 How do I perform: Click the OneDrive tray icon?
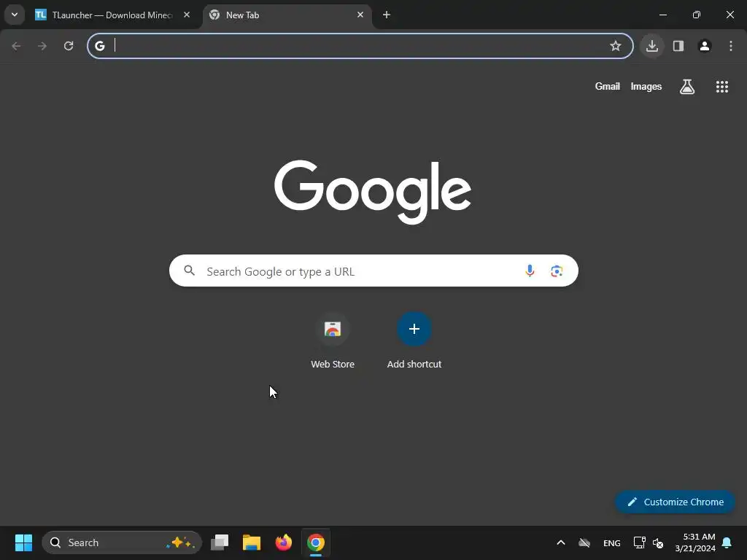584,542
